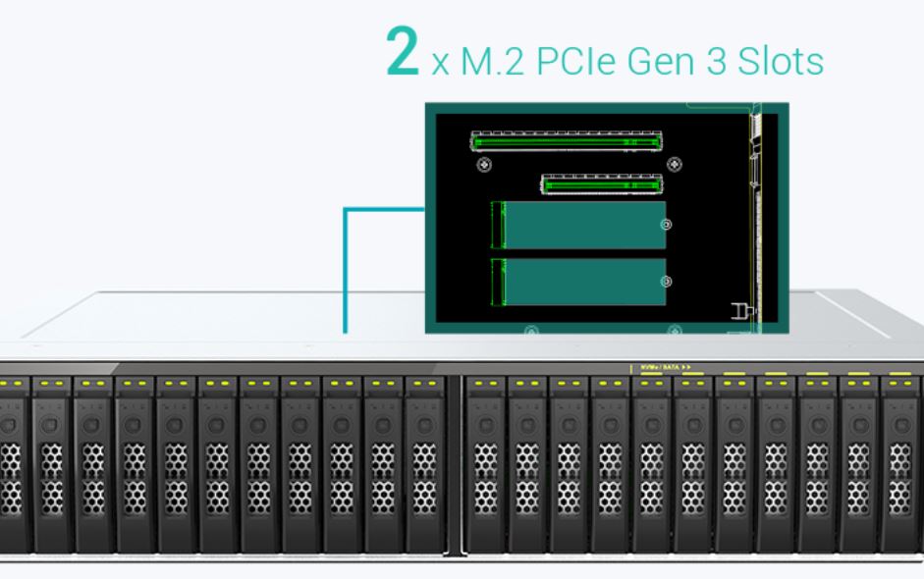Click the screw hole beside the upper M.2 slot
Image resolution: width=924 pixels, height=579 pixels.
[667, 225]
